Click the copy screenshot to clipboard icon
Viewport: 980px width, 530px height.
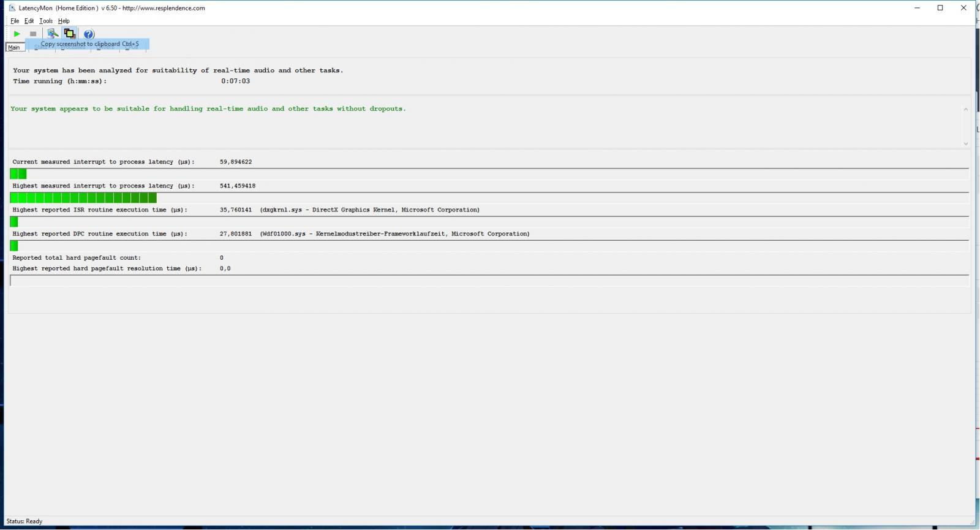(x=69, y=34)
